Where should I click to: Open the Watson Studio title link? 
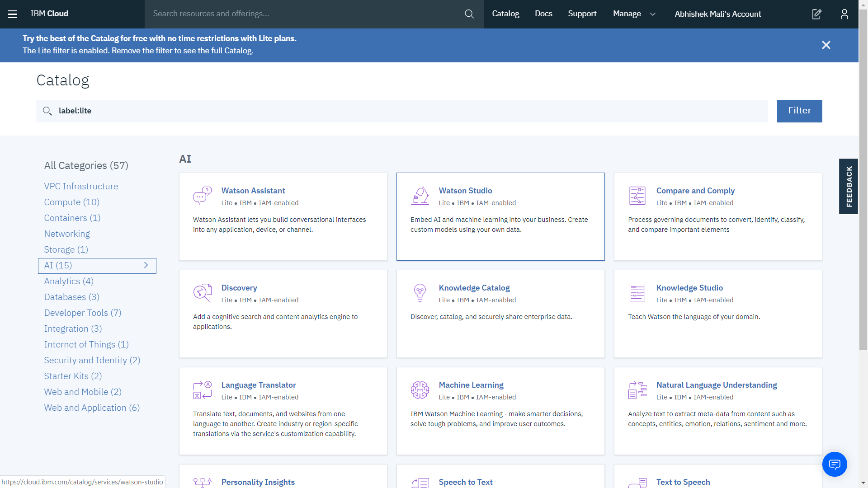point(465,191)
